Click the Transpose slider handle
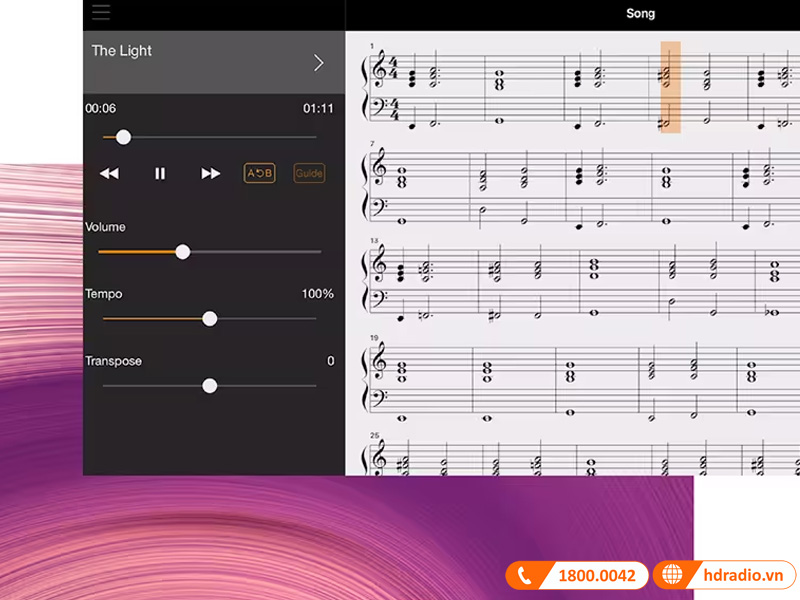 [209, 386]
